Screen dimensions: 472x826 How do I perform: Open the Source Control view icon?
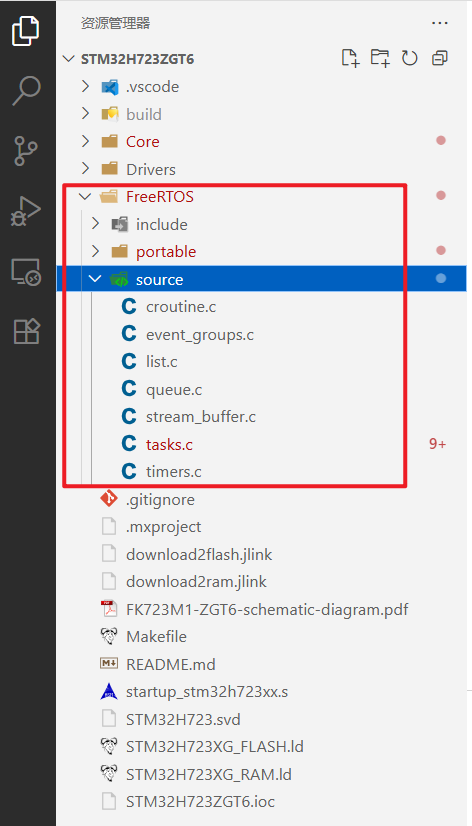click(26, 151)
